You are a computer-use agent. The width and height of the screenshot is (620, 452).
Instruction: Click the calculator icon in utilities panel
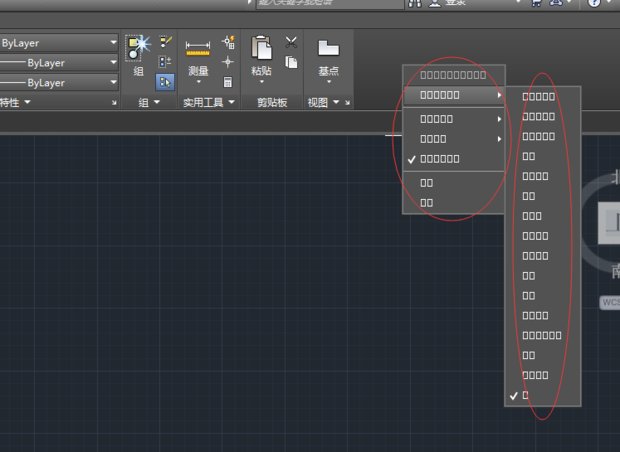point(228,82)
